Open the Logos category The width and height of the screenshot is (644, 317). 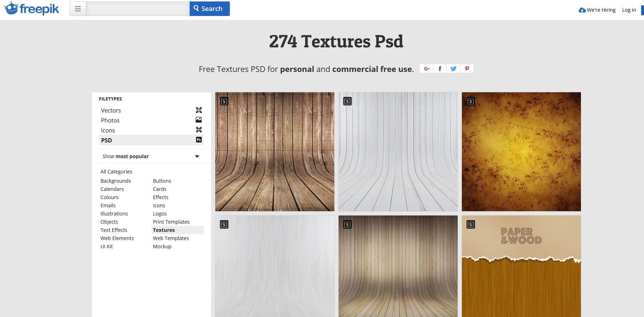pos(160,214)
